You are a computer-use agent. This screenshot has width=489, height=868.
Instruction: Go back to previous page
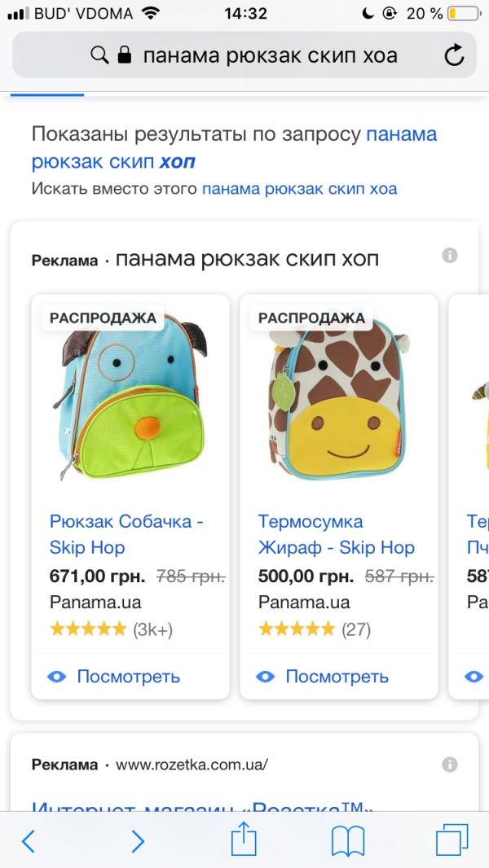(29, 840)
